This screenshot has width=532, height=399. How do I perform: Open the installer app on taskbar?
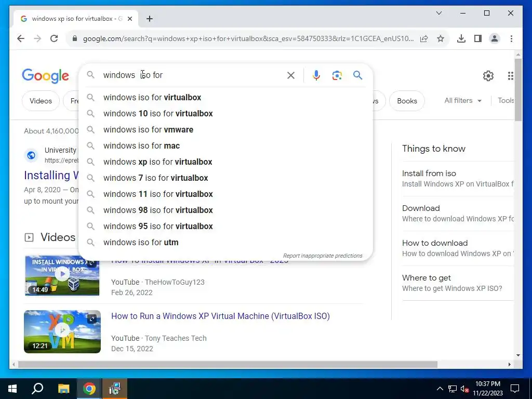click(115, 389)
